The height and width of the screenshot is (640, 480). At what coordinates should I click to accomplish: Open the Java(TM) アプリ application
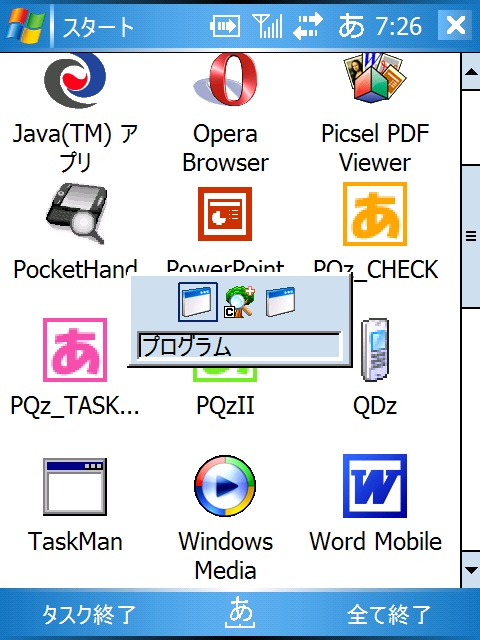point(75,82)
